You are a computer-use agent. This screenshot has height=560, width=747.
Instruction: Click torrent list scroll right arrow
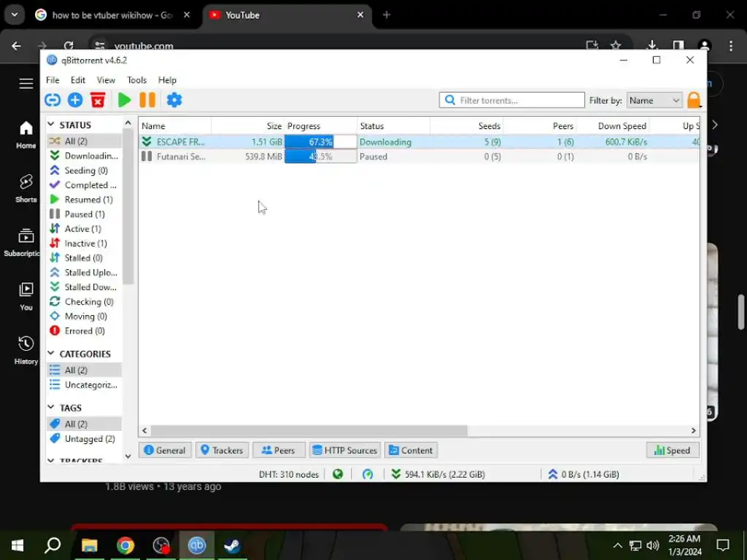693,430
